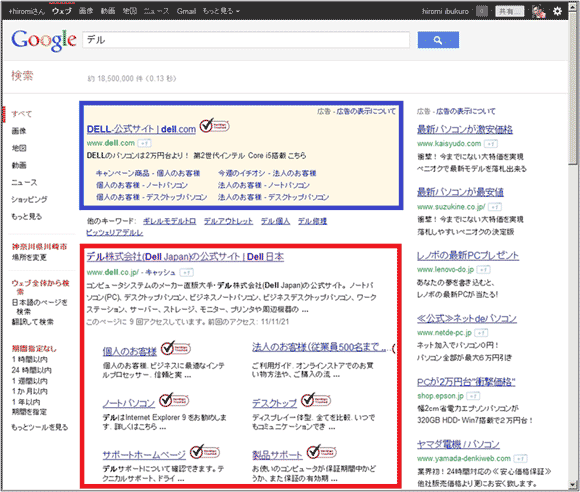Select 動画 in top navigation bar
The height and width of the screenshot is (492, 580).
[108, 11]
